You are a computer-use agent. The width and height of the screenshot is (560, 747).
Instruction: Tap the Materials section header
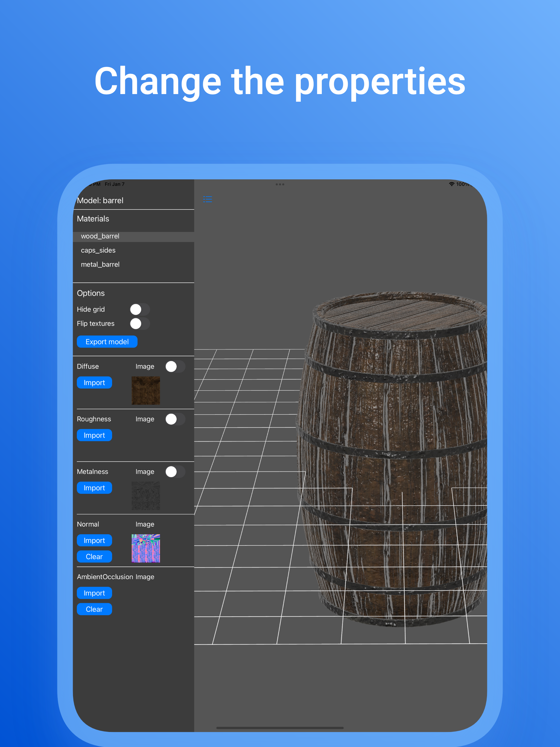click(x=93, y=219)
